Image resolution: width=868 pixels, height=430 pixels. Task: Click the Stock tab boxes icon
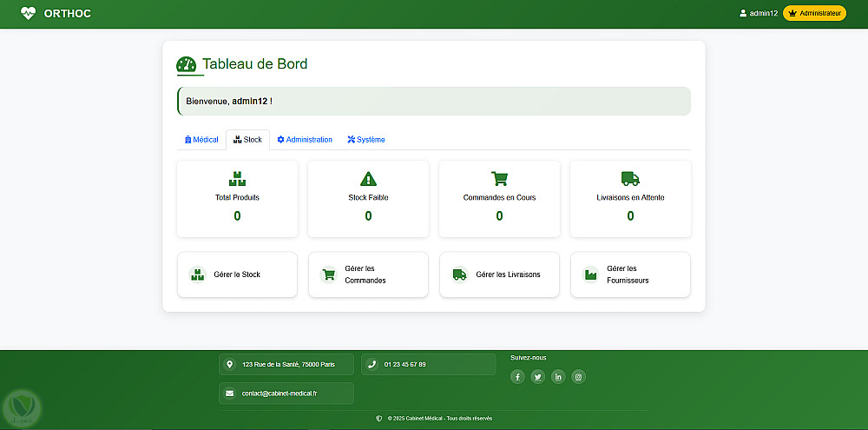(x=238, y=140)
